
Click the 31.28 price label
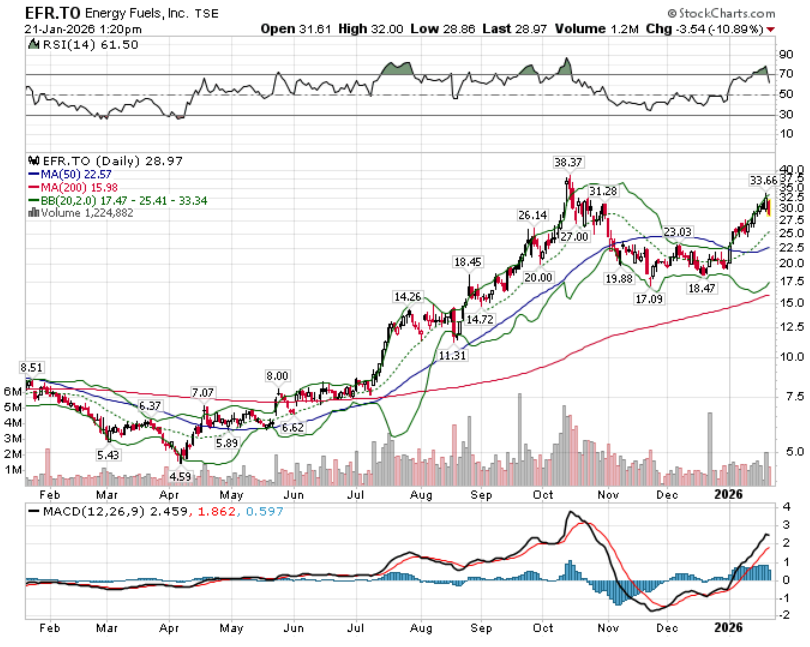click(603, 191)
